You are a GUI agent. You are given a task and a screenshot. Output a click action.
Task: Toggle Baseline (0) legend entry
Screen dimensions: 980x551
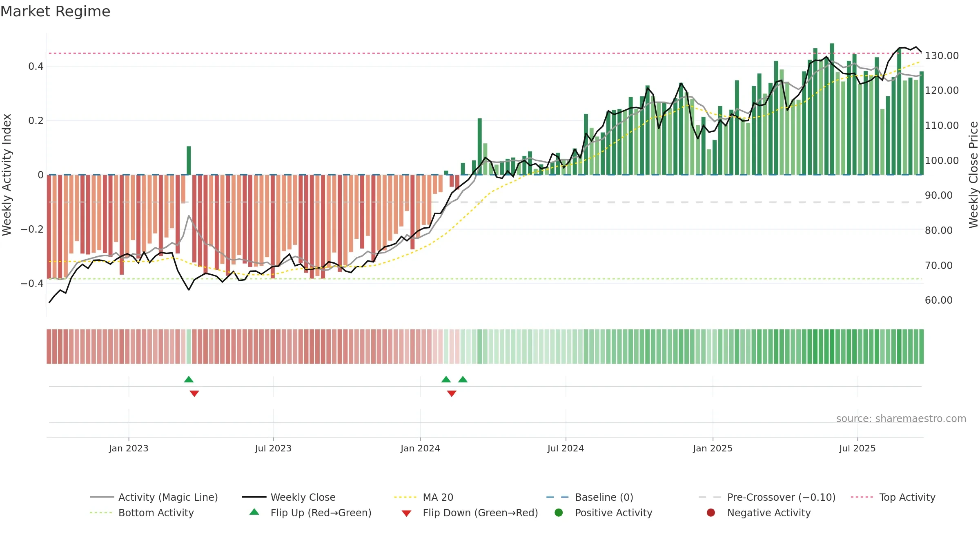(x=590, y=497)
